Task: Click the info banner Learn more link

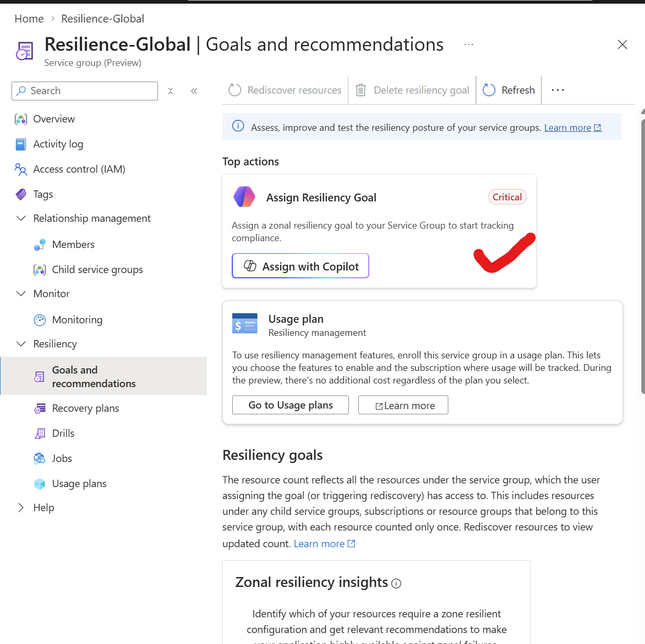Action: coord(573,128)
